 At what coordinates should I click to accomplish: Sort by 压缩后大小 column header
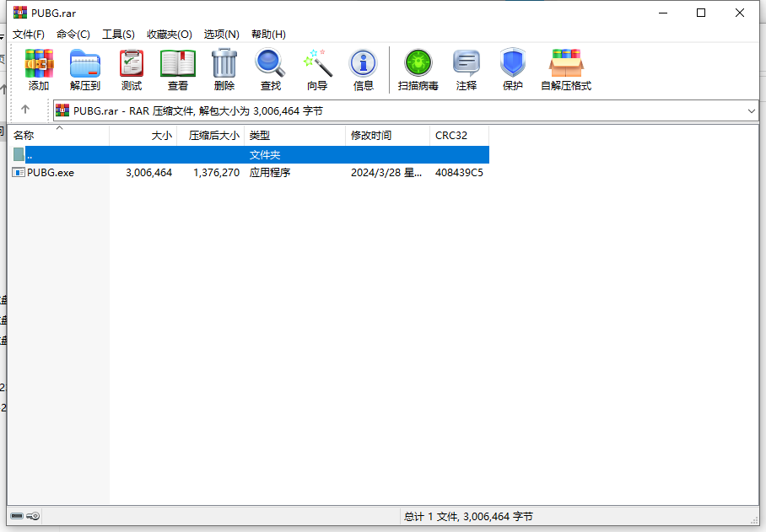[x=211, y=135]
